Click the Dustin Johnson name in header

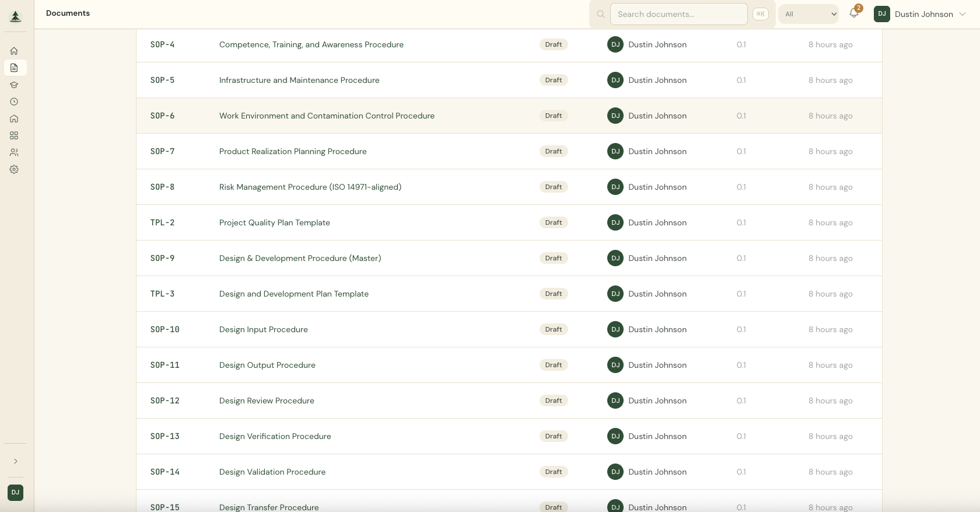coord(924,14)
